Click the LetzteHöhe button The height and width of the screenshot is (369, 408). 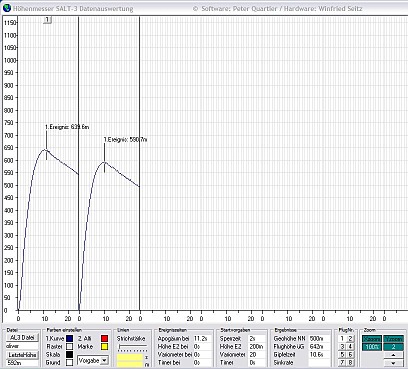point(22,355)
